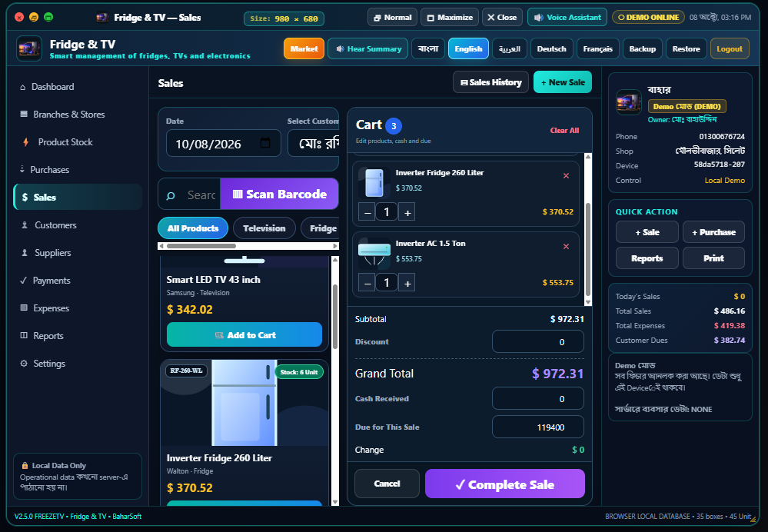The width and height of the screenshot is (768, 532).
Task: Remove Inverter Fridge 260 Liter from cart
Action: [566, 176]
